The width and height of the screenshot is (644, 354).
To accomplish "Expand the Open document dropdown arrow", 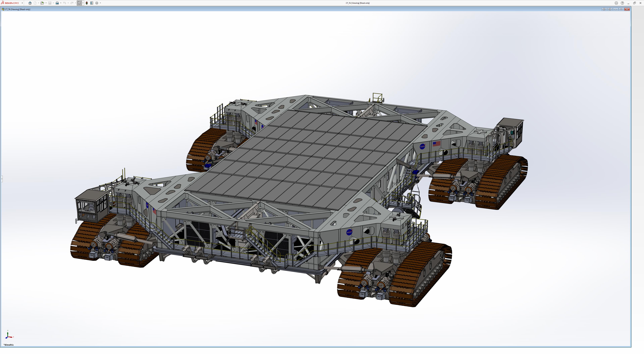I will click(x=46, y=3).
